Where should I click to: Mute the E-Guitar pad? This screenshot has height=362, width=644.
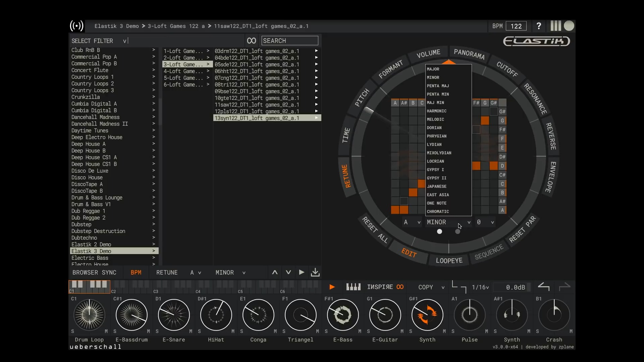coord(402,331)
